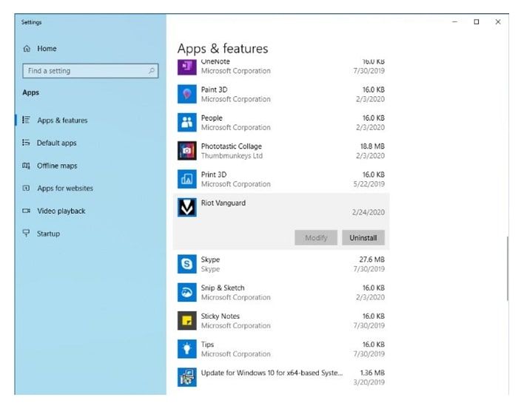This screenshot has height=420, width=518.
Task: Click the 3/20/2019 install date
Action: coord(369,382)
